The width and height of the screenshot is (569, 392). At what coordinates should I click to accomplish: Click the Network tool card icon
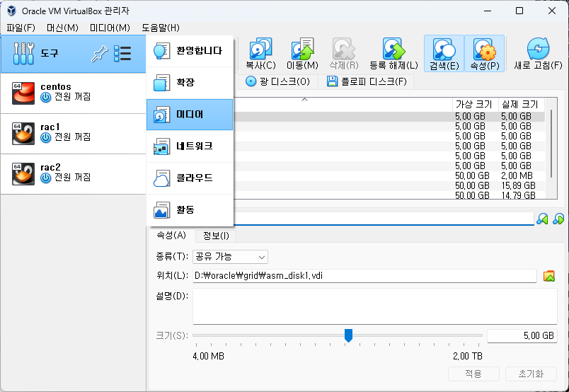tap(161, 146)
